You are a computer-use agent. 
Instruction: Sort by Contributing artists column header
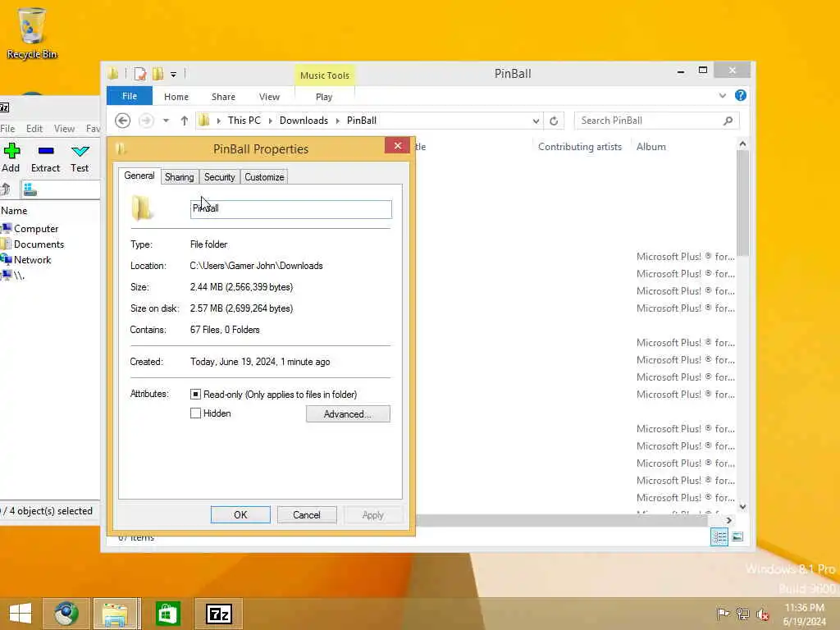(580, 147)
